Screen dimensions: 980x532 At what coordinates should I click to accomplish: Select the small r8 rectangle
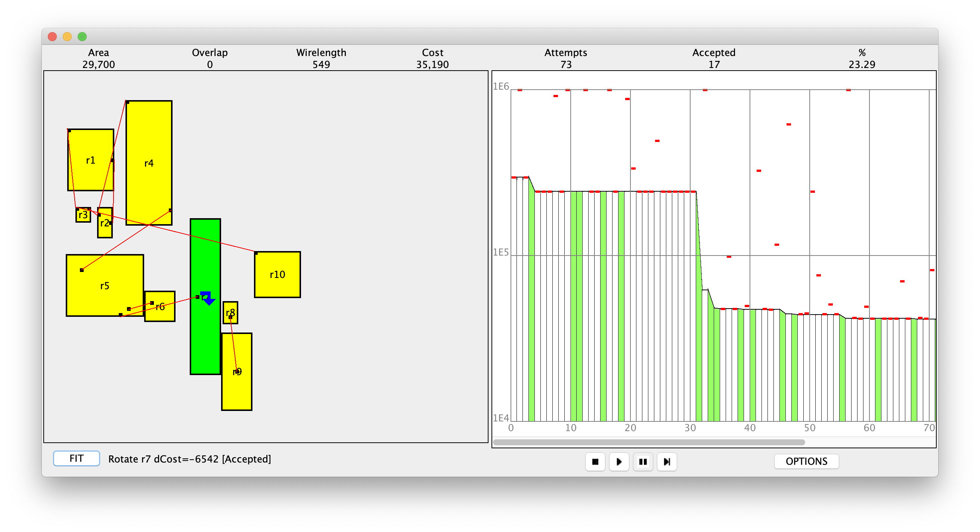[230, 313]
